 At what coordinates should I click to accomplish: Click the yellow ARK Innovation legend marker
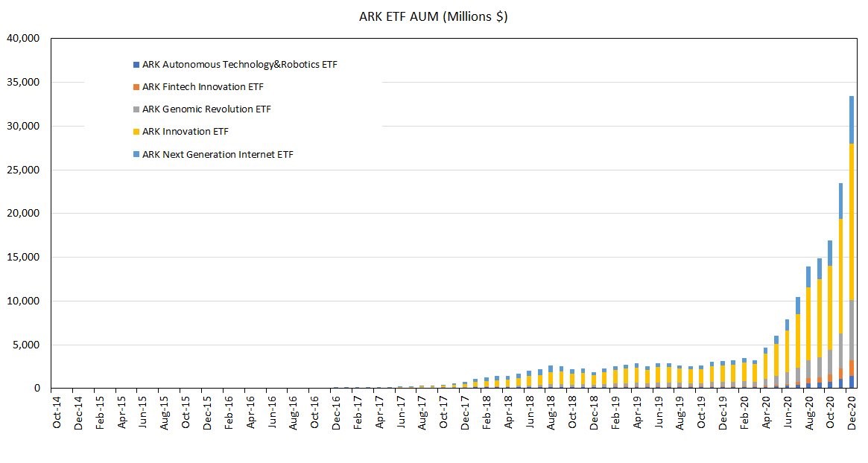[135, 132]
